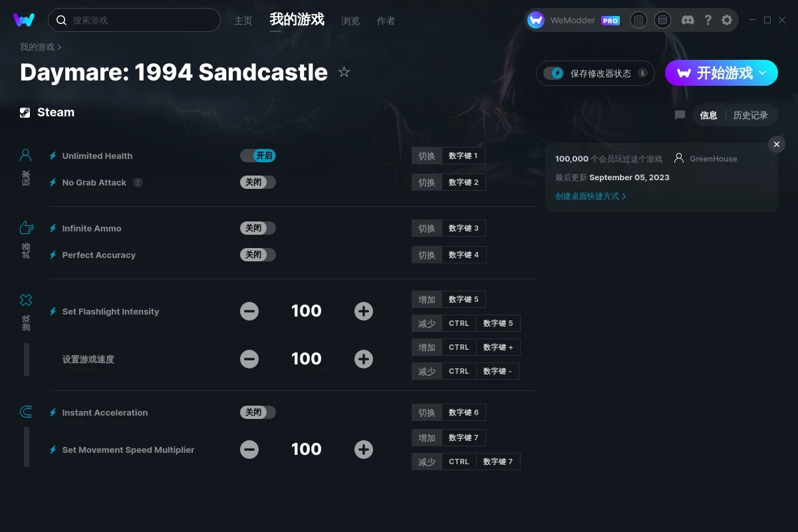Open the help question mark icon
The image size is (798, 532).
coord(708,20)
